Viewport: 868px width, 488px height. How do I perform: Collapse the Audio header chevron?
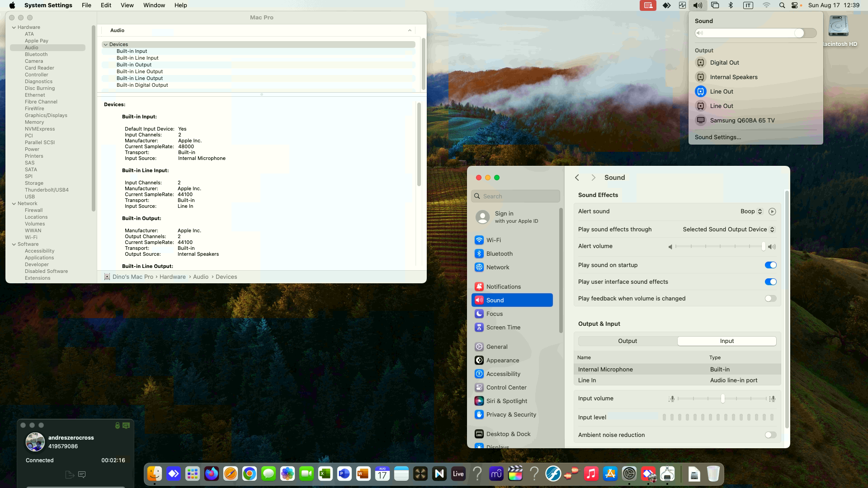click(410, 31)
